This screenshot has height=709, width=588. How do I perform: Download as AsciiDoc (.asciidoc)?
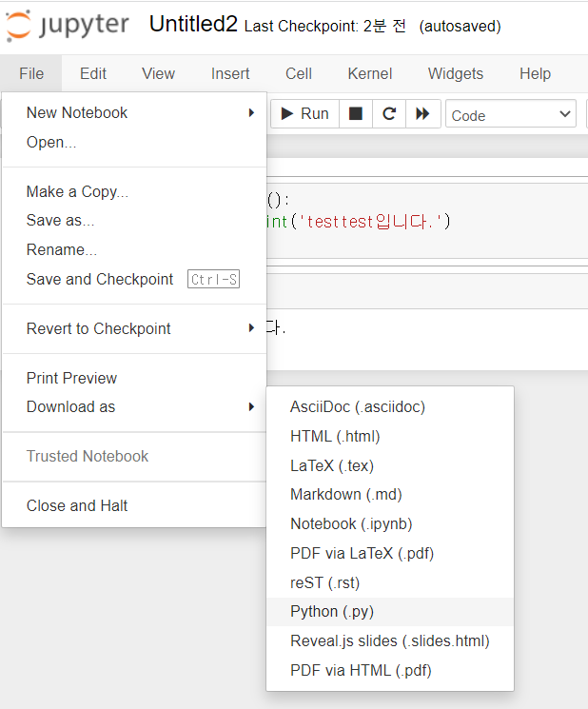click(x=390, y=406)
